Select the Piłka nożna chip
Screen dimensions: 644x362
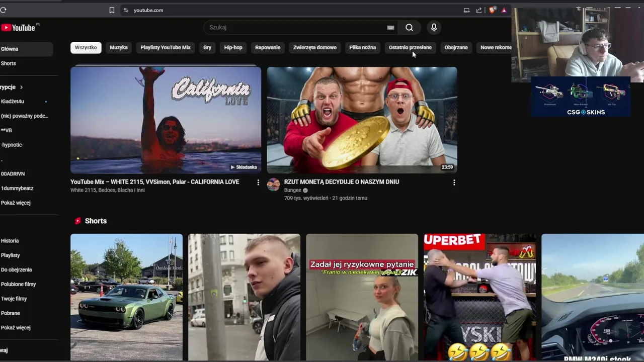click(x=363, y=47)
